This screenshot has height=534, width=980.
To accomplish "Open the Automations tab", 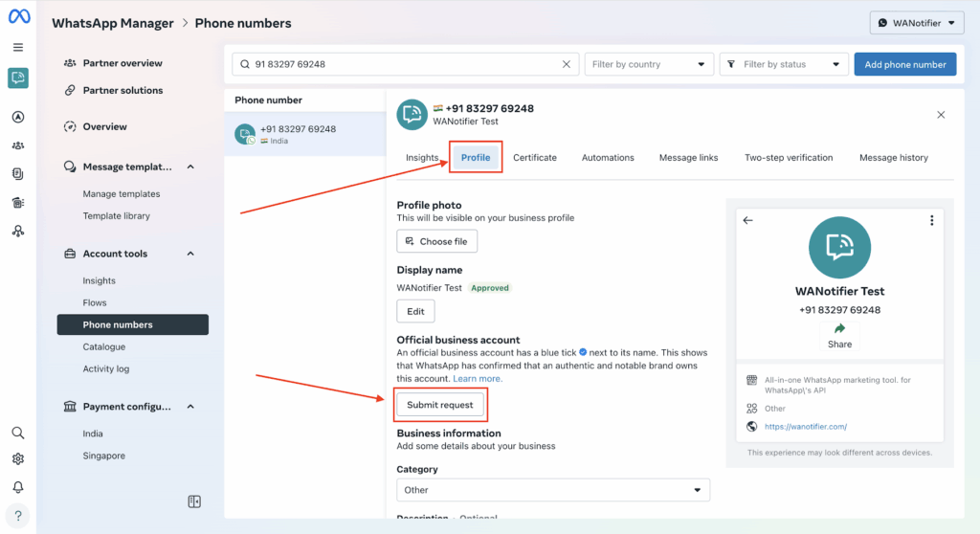I will (608, 158).
